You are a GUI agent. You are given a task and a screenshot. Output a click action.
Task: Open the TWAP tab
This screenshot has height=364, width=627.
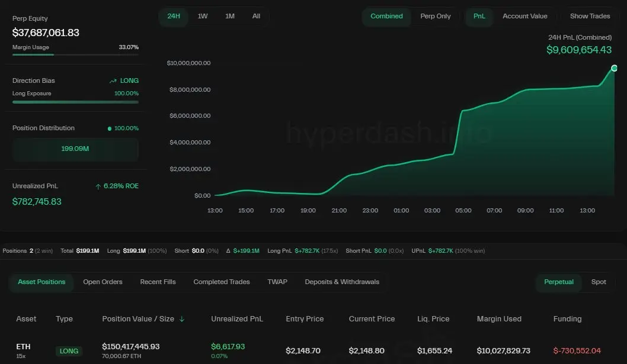pos(277,282)
